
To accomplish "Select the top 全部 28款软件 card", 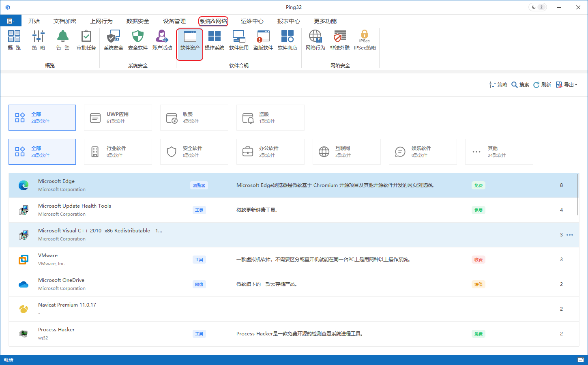I will tap(42, 118).
